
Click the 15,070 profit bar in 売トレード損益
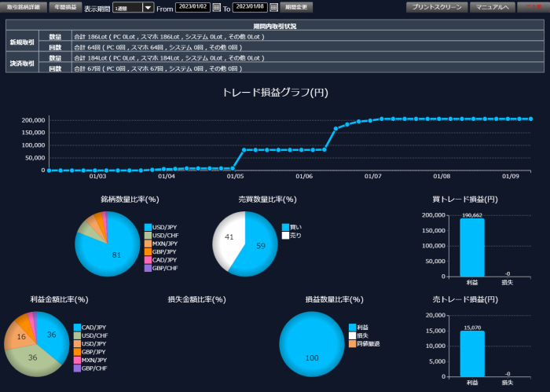(x=471, y=354)
